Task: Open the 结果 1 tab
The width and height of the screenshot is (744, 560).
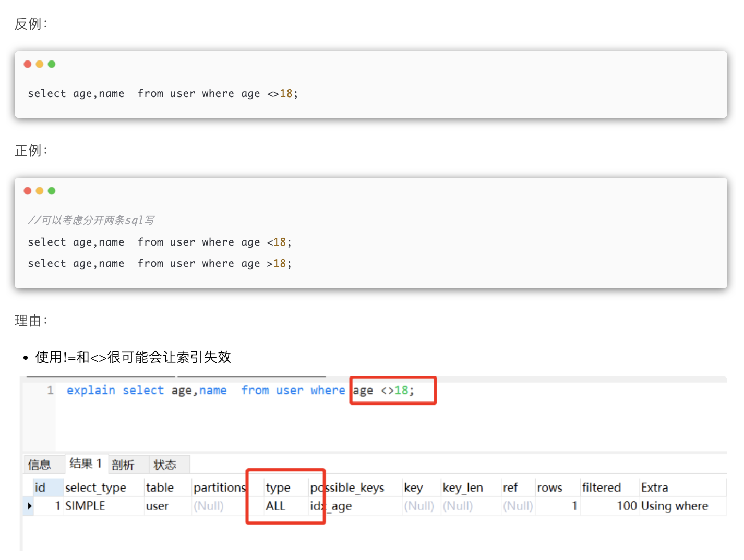Action: (x=86, y=464)
